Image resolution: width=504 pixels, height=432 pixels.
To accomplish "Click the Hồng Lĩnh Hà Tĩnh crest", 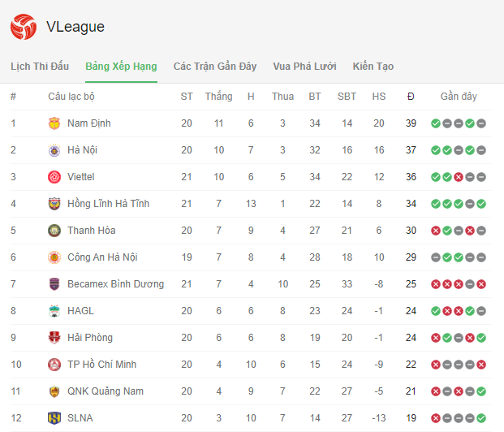I will [x=54, y=204].
